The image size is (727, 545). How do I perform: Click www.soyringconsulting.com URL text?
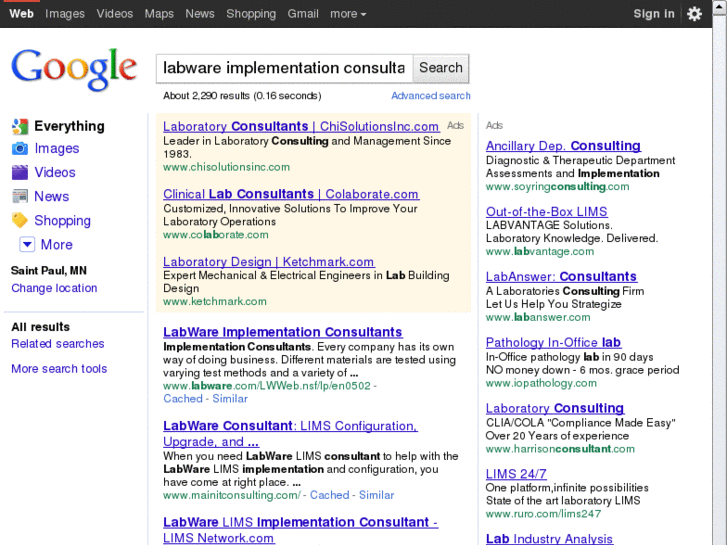click(x=557, y=186)
